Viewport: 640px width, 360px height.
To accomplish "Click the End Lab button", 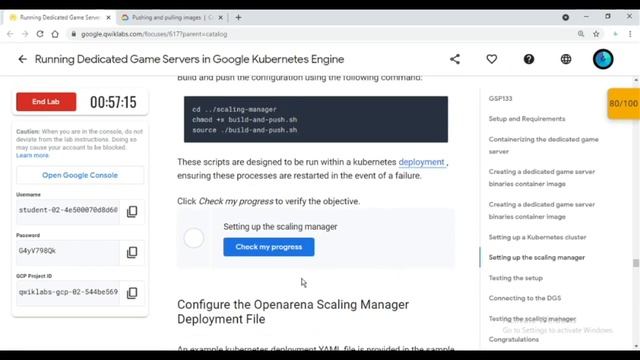I will pyautogui.click(x=46, y=102).
